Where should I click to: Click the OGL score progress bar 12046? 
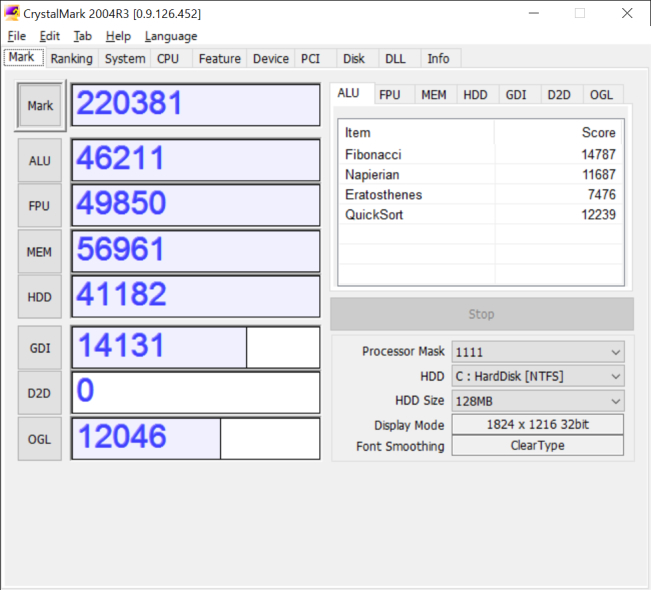click(196, 439)
